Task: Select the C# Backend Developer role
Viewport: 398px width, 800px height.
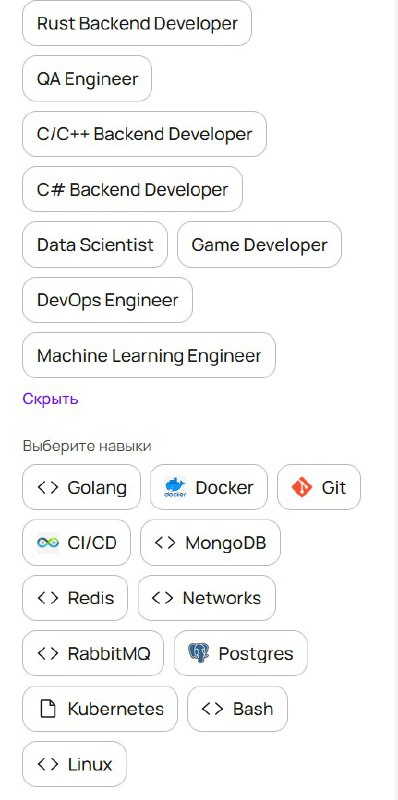Action: 132,189
